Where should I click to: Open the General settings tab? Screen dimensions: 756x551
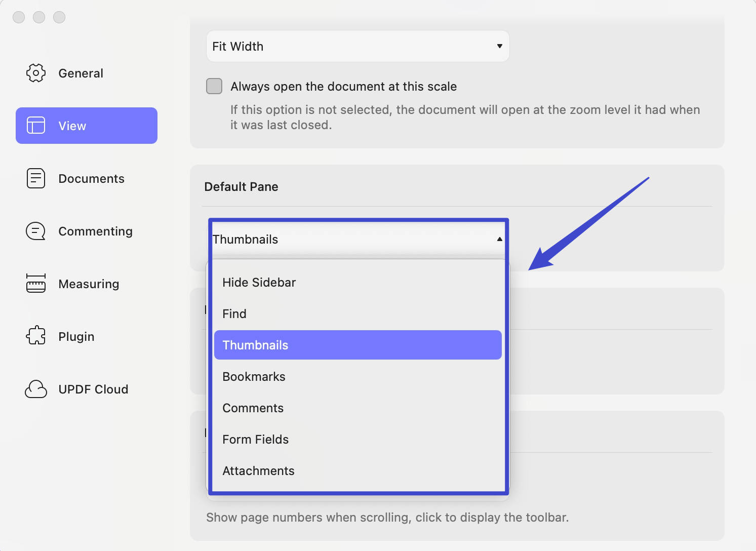(x=87, y=73)
